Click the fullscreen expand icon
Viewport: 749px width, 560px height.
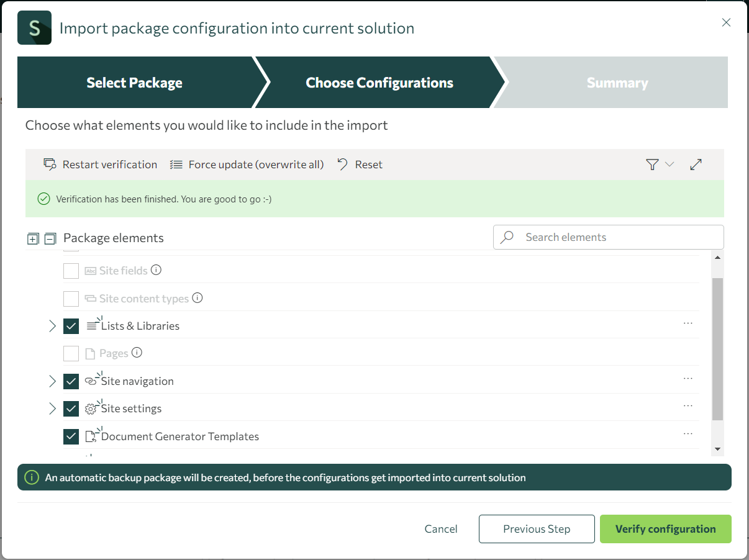tap(696, 164)
